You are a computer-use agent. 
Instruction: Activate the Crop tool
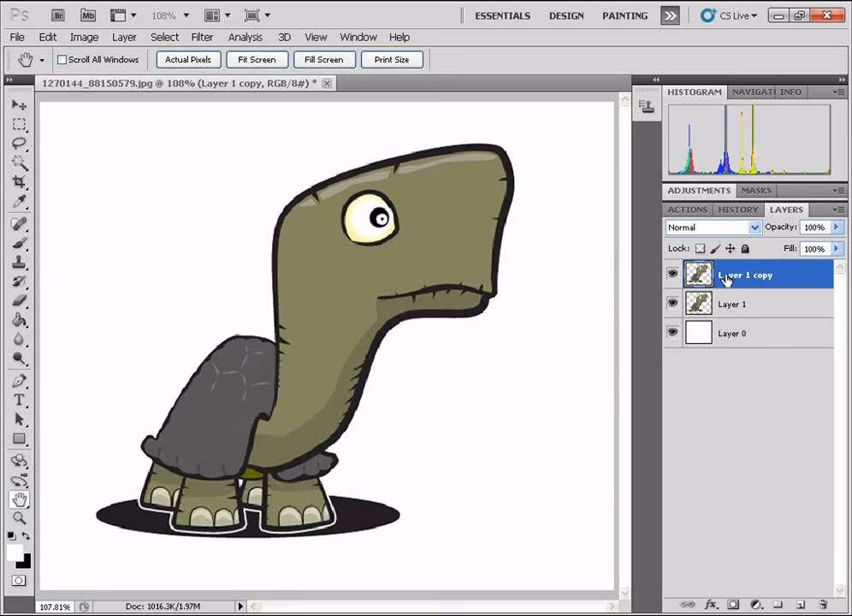(21, 181)
